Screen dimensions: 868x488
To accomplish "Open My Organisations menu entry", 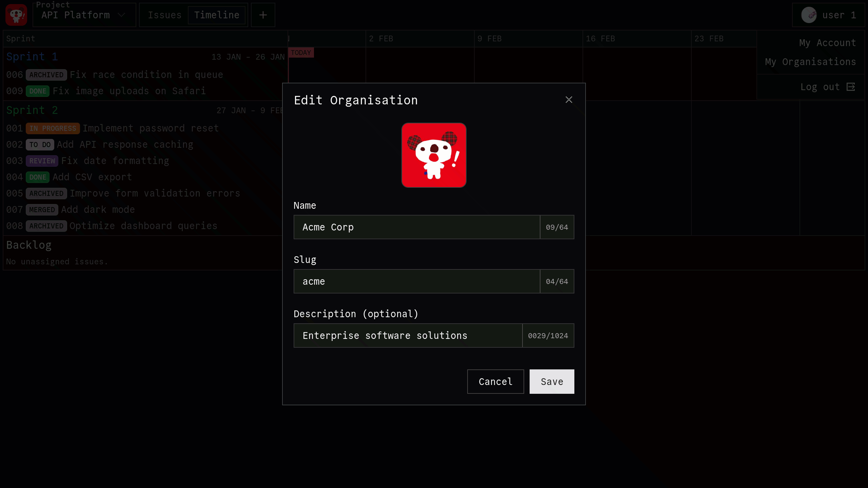I will (x=810, y=62).
